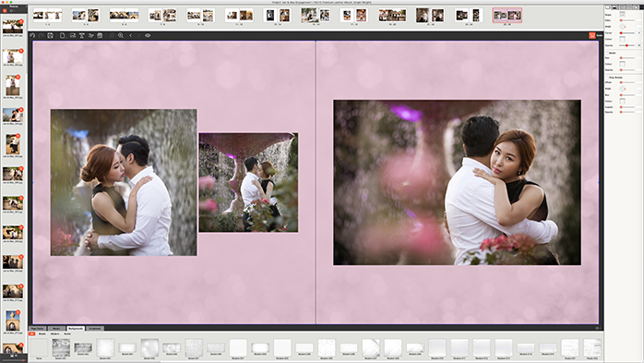Click the Corner value field

(x=638, y=33)
